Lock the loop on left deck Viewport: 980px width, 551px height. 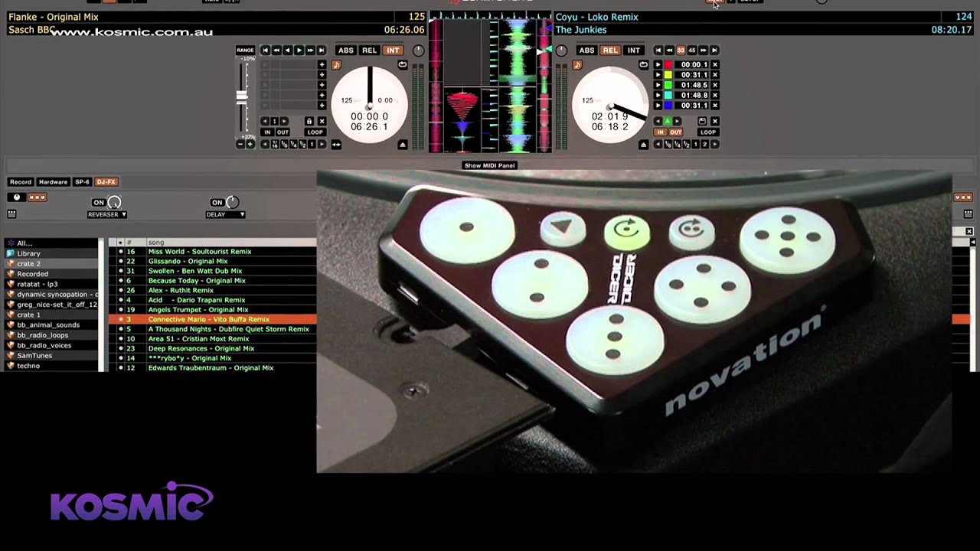[x=309, y=121]
